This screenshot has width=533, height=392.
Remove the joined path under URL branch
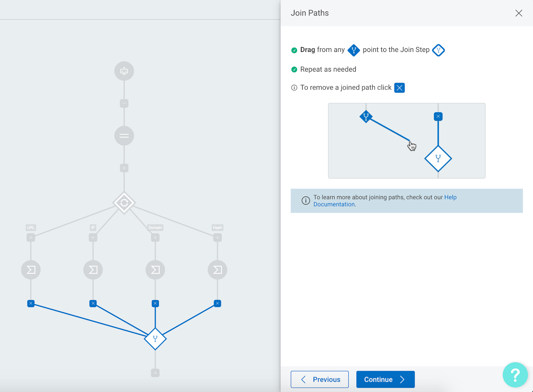[x=31, y=303]
